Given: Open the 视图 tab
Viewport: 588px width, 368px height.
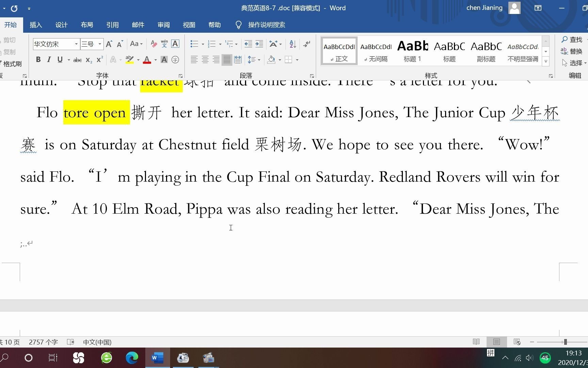Looking at the screenshot, I should point(189,25).
